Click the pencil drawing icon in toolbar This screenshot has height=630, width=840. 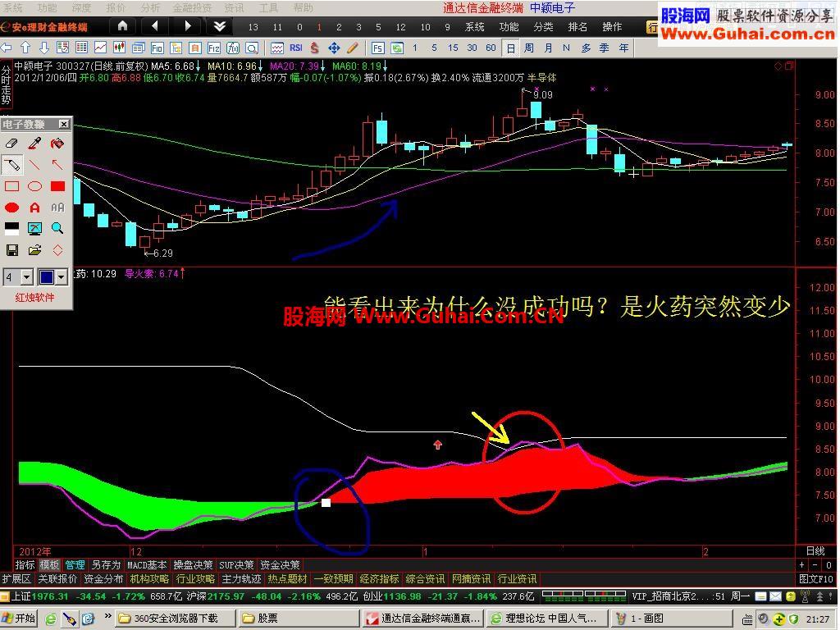pos(353,48)
